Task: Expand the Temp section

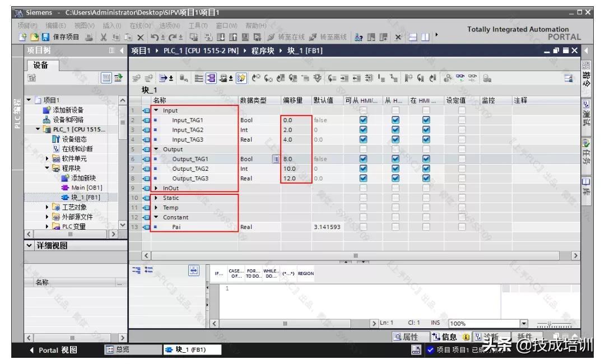Action: pos(156,207)
